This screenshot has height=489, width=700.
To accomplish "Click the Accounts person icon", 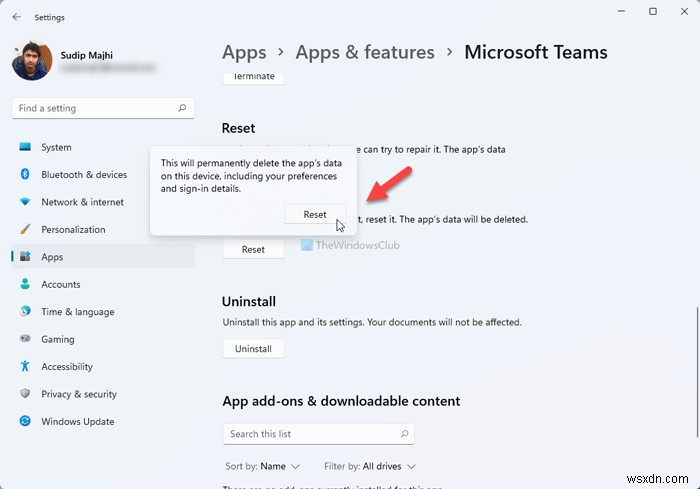I will point(25,284).
